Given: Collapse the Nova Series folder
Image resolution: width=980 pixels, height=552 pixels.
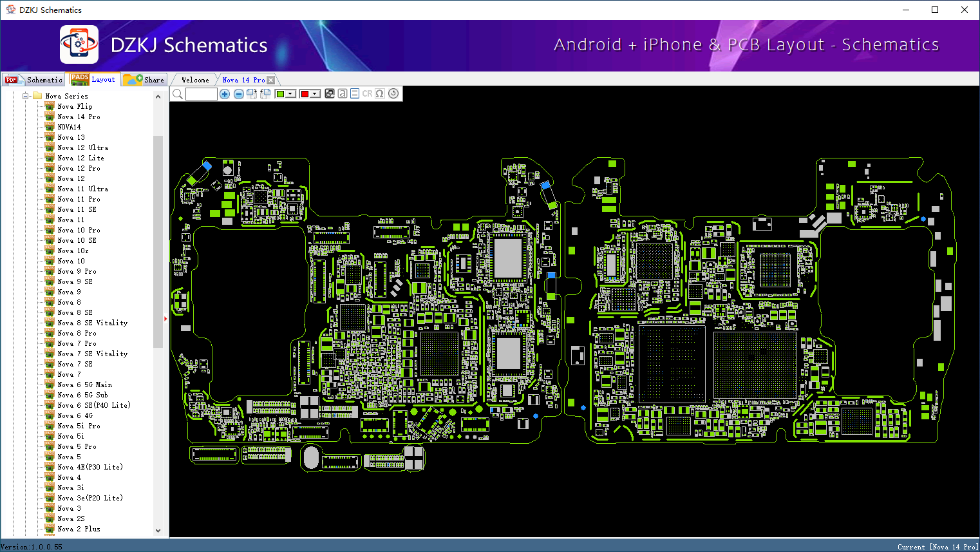Looking at the screenshot, I should pos(26,96).
